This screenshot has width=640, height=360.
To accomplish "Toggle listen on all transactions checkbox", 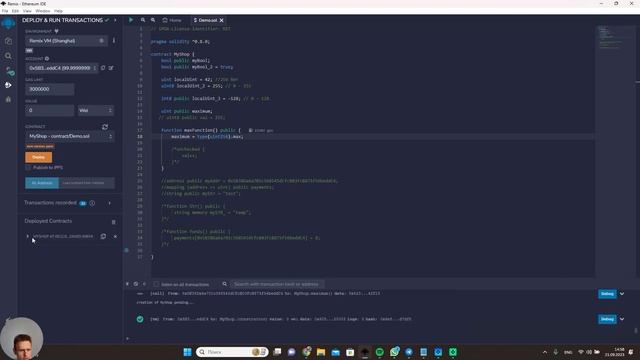I will (156, 284).
